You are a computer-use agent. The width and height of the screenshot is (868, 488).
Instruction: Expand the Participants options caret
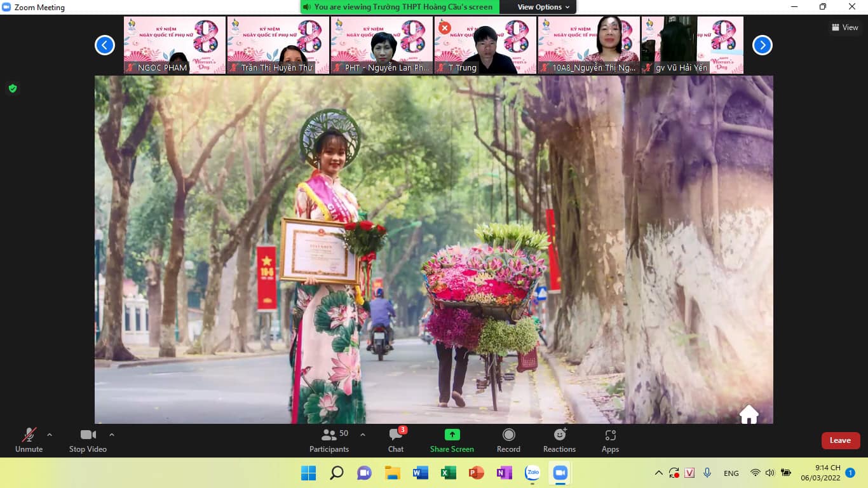click(x=363, y=435)
